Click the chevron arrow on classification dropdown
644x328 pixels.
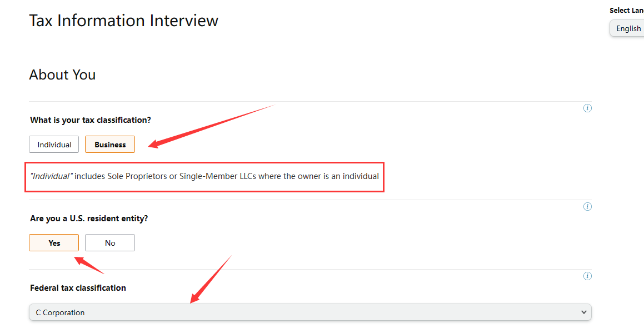click(583, 312)
